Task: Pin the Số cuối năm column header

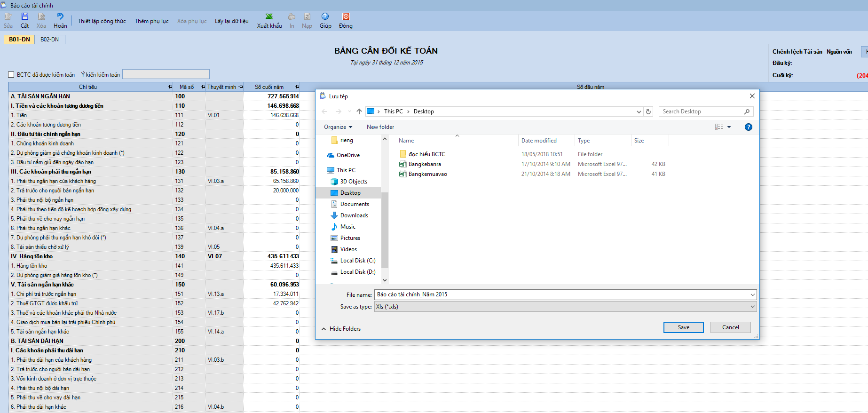Action: click(297, 87)
